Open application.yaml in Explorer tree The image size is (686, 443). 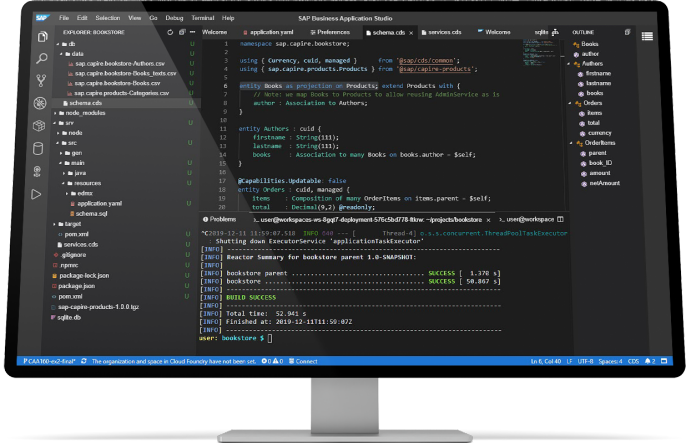coord(96,203)
